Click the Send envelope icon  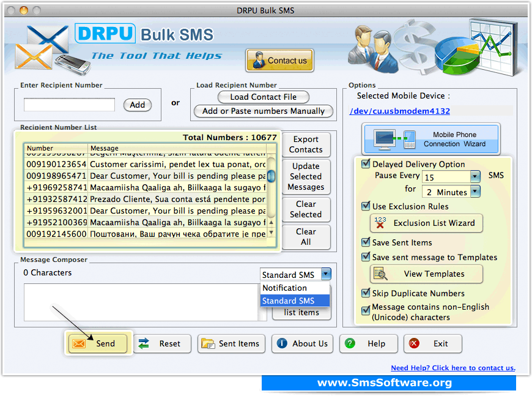[79, 344]
